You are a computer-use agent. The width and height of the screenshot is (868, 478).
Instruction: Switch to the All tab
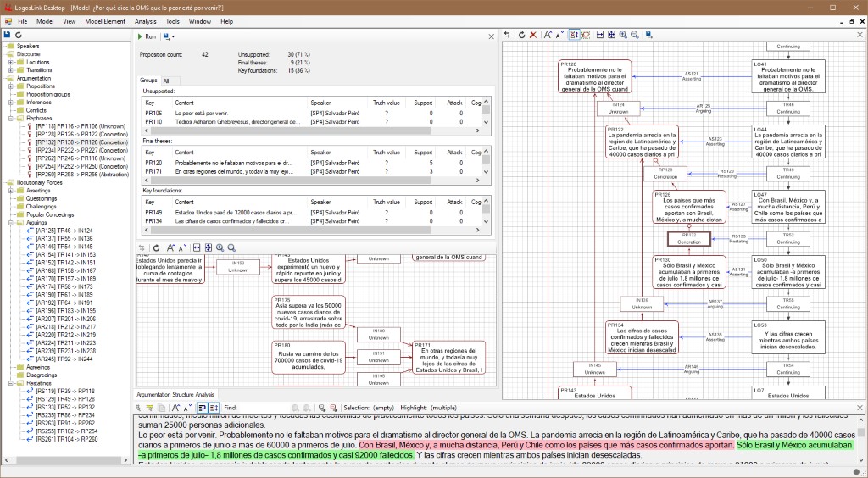[x=166, y=81]
